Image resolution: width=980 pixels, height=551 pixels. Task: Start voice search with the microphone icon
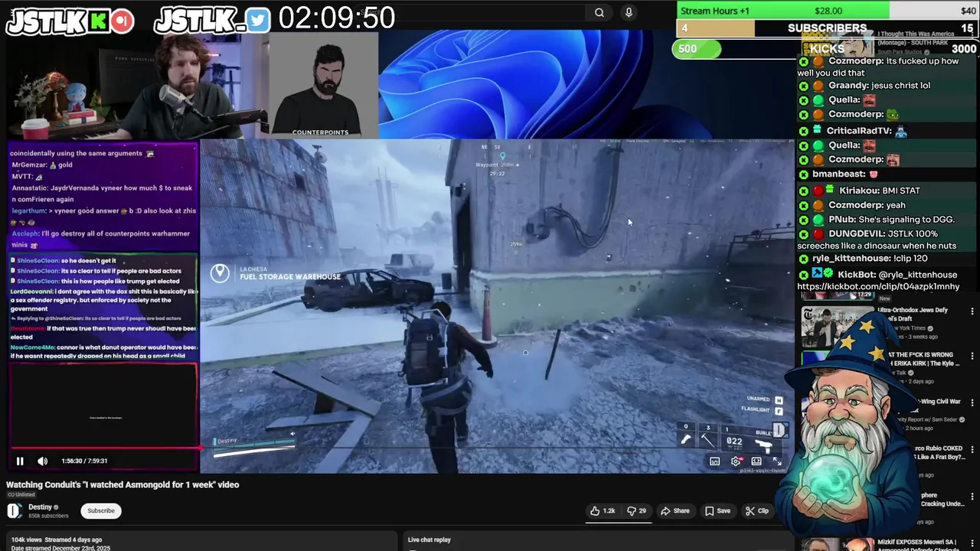(629, 12)
